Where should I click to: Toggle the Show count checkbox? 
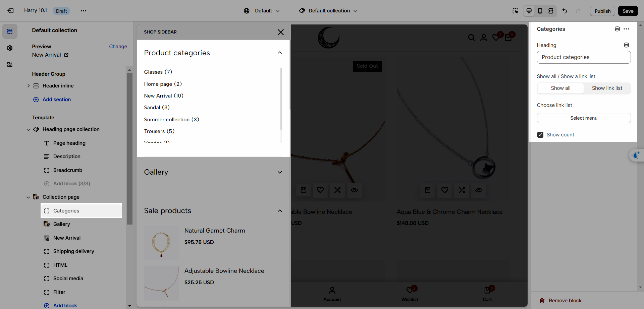540,135
